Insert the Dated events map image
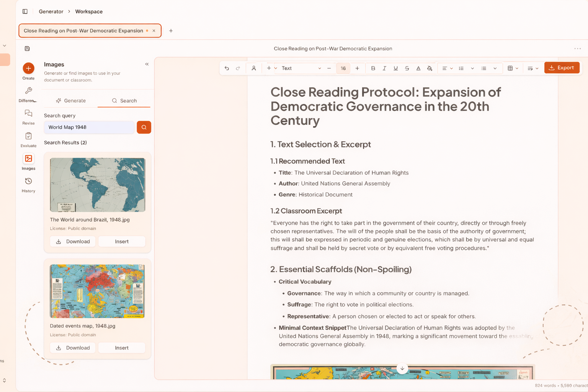This screenshot has height=392, width=588. 122,348
